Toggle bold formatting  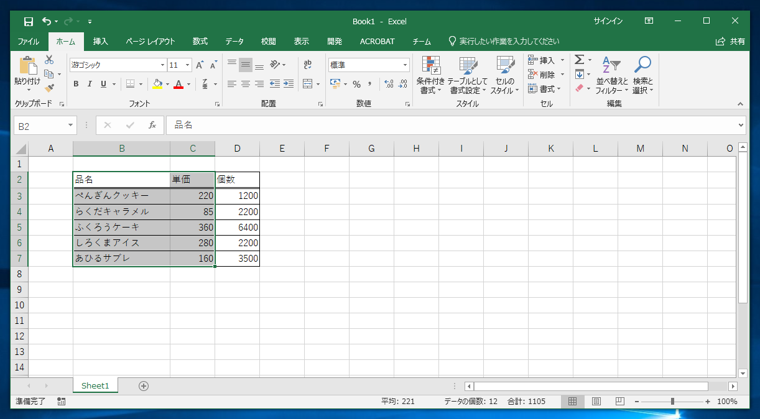pos(76,84)
